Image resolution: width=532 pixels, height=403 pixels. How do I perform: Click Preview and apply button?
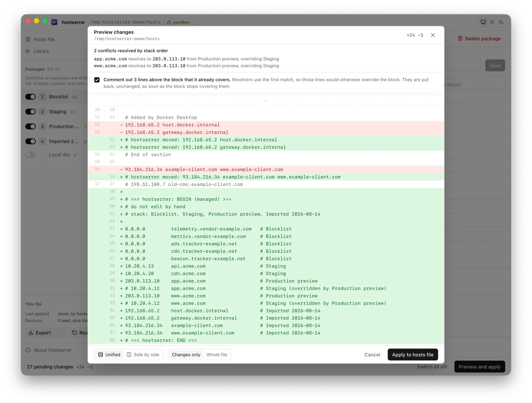tap(479, 367)
